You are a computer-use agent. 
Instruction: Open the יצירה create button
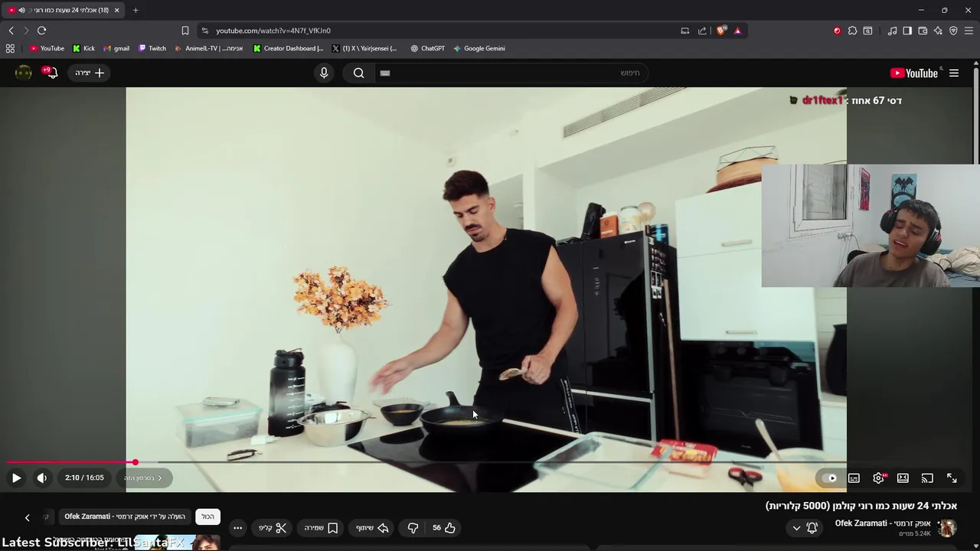point(90,73)
